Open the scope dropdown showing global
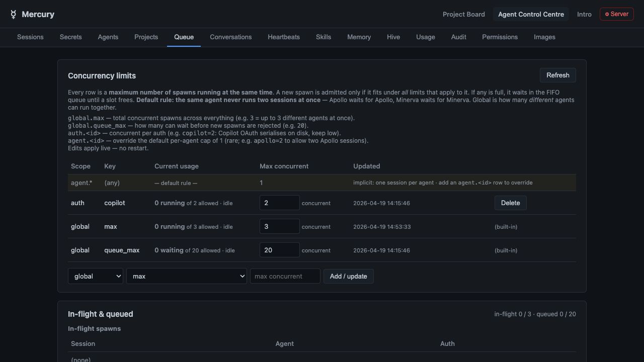The height and width of the screenshot is (362, 644). tap(96, 277)
